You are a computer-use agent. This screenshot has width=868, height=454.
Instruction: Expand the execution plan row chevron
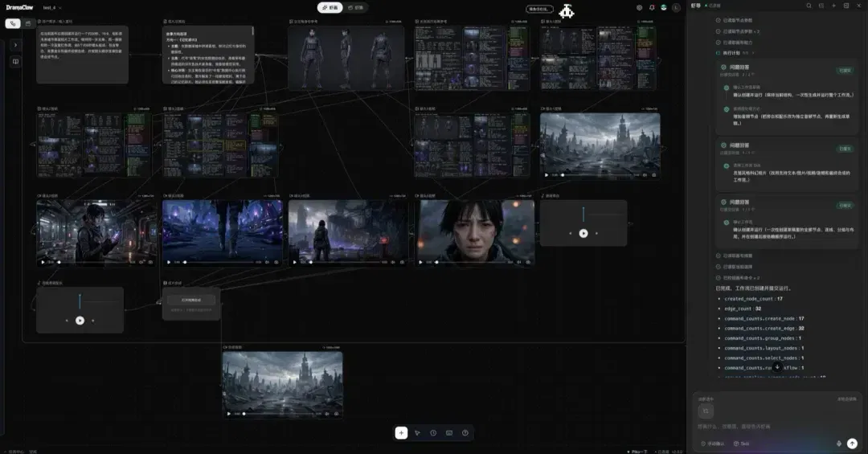(x=753, y=53)
